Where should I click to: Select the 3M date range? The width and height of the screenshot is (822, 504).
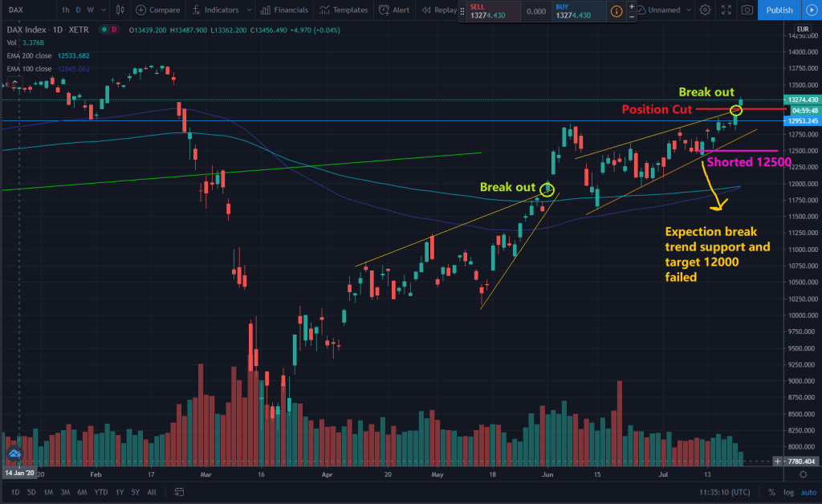tap(66, 492)
